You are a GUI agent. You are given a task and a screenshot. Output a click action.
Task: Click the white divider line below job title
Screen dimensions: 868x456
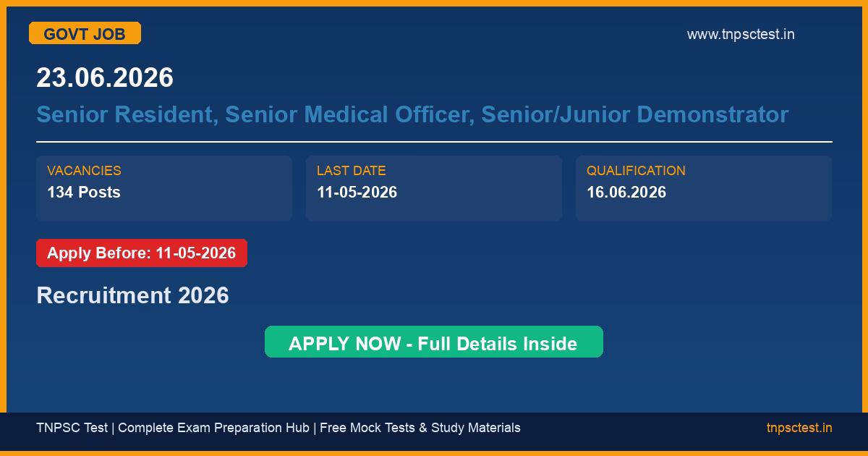point(434,142)
